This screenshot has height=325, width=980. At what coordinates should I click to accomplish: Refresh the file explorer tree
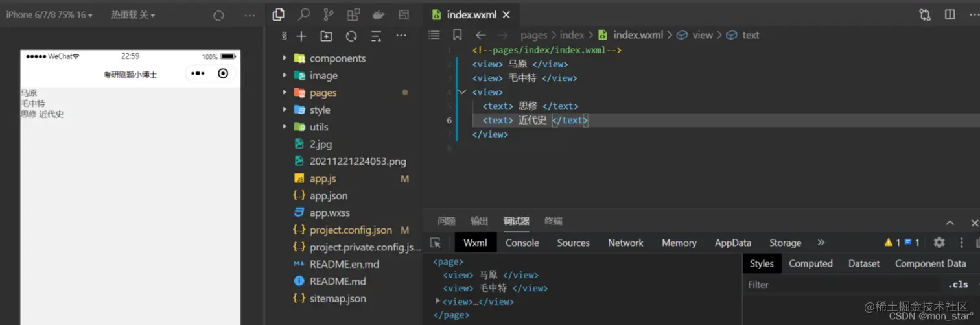point(351,36)
